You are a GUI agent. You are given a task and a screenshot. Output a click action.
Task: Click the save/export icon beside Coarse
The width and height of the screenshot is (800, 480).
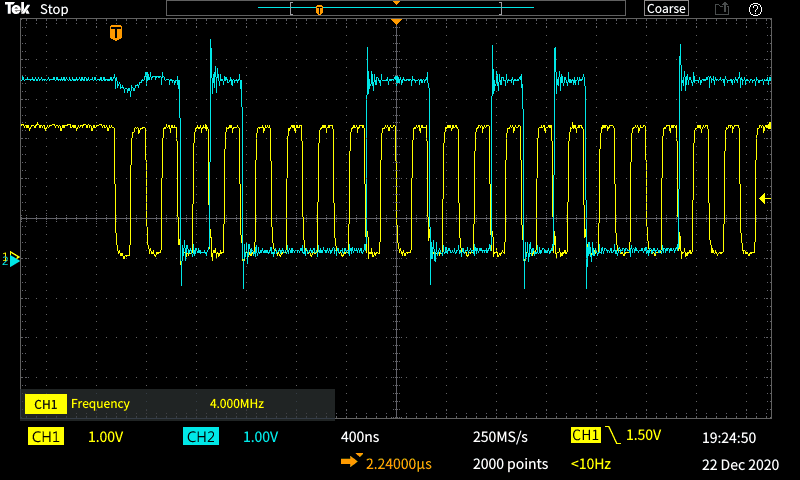(721, 9)
